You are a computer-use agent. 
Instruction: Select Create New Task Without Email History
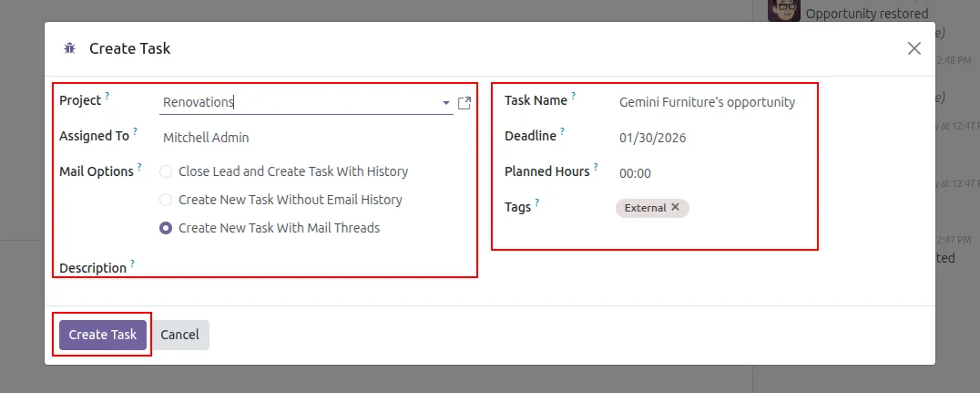coord(166,200)
